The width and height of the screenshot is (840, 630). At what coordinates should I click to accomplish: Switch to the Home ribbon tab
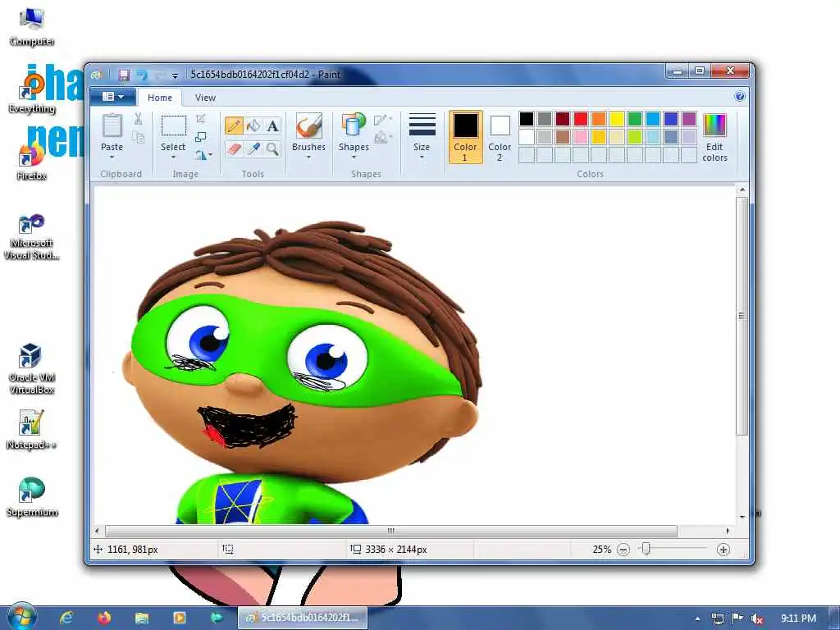tap(160, 98)
